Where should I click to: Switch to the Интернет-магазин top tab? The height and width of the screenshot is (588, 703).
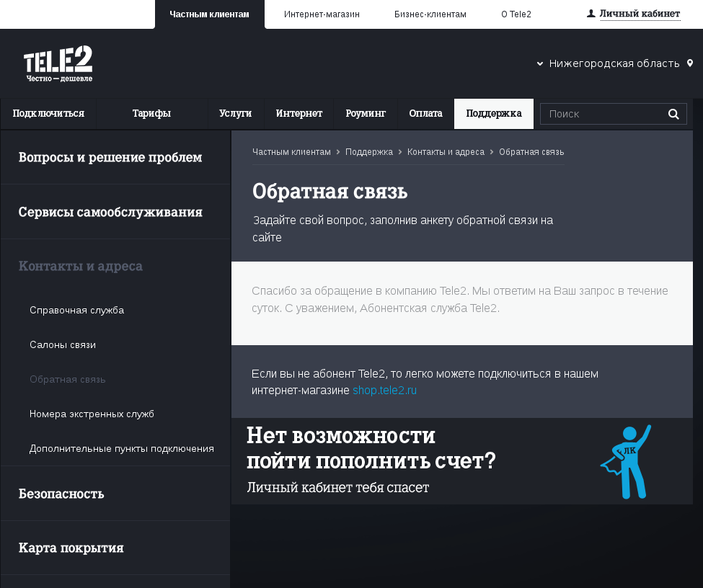coord(322,14)
